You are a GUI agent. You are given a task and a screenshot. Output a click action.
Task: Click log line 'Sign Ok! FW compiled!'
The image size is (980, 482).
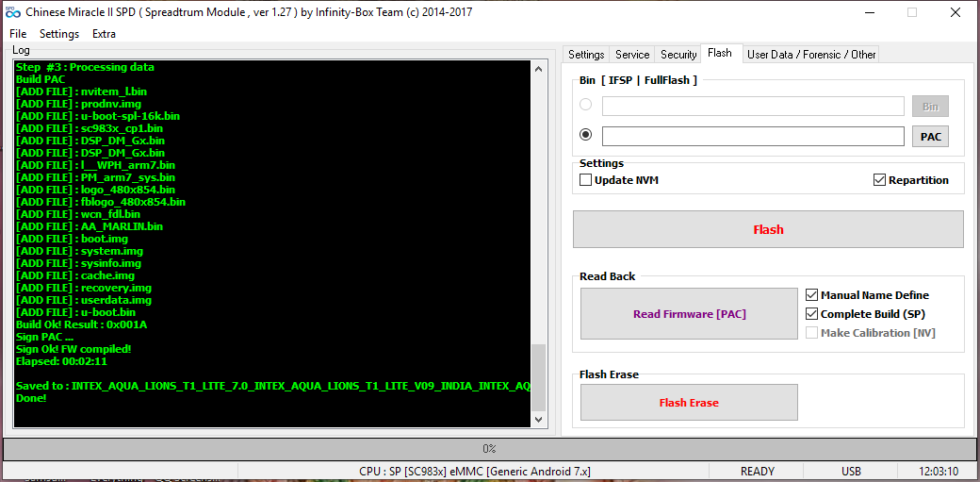pos(73,349)
